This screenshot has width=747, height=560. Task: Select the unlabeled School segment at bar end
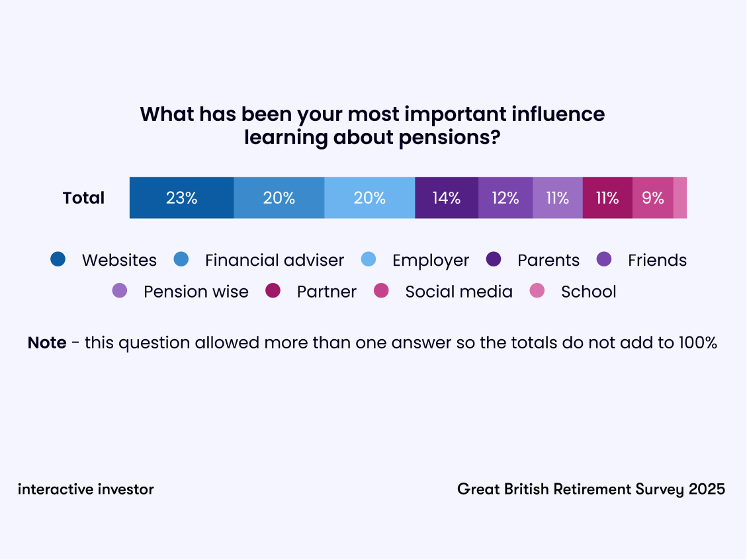coord(680,198)
